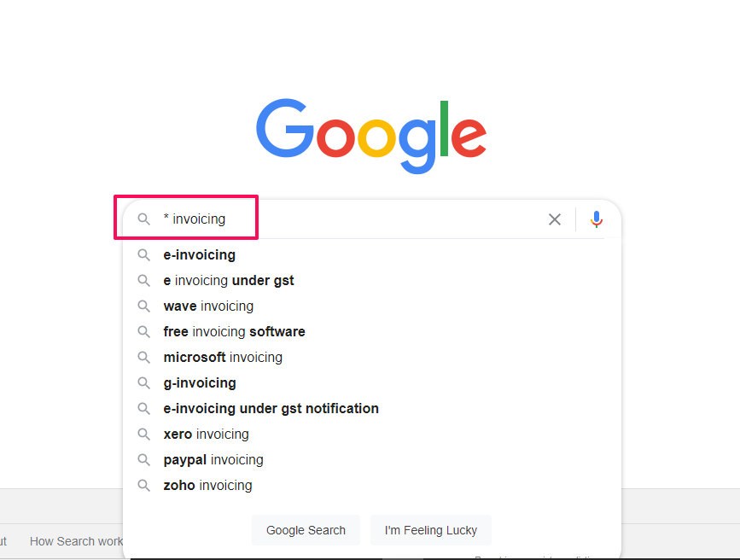Click inside the "* invoicing" search input

click(x=341, y=219)
